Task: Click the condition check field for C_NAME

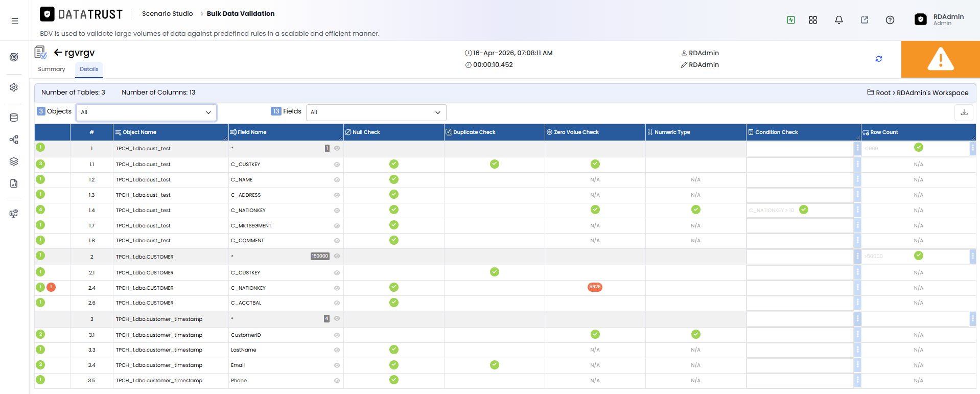Action: [x=800, y=180]
